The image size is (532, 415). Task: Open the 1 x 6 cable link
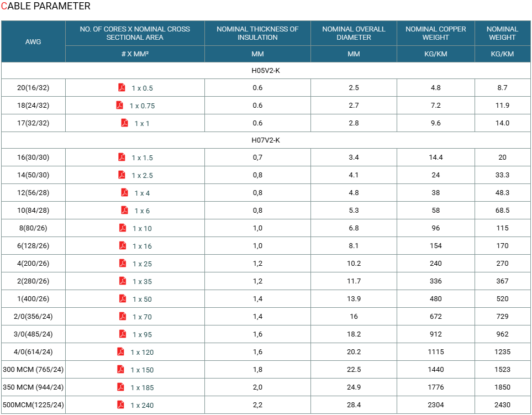[x=142, y=211]
